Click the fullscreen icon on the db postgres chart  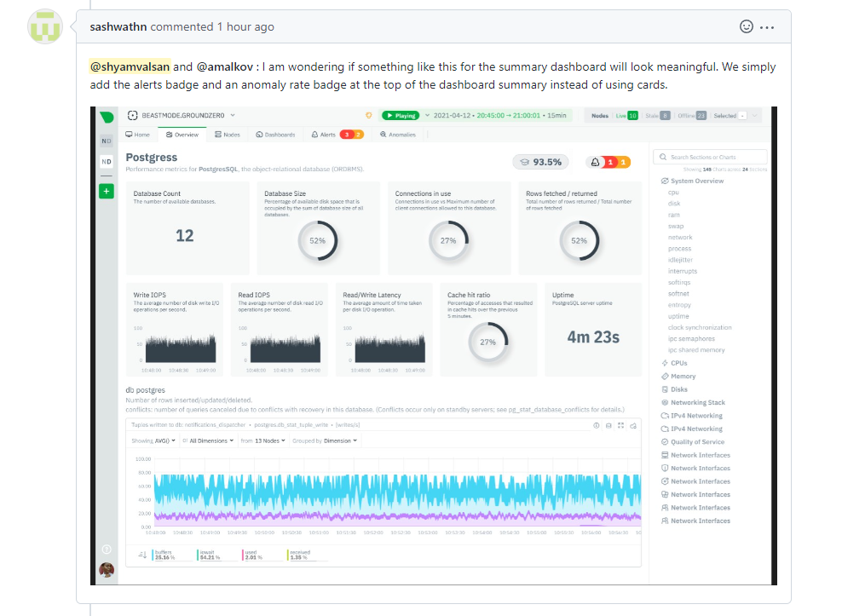620,426
